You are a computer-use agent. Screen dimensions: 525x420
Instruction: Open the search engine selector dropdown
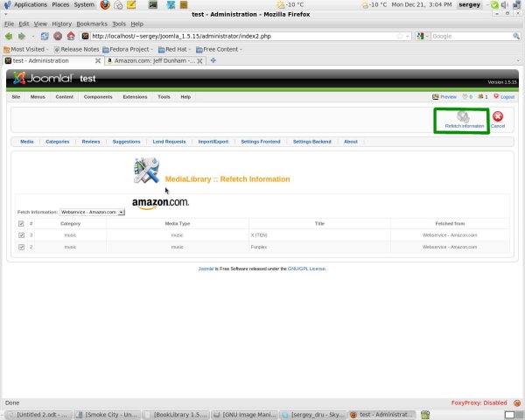point(422,36)
